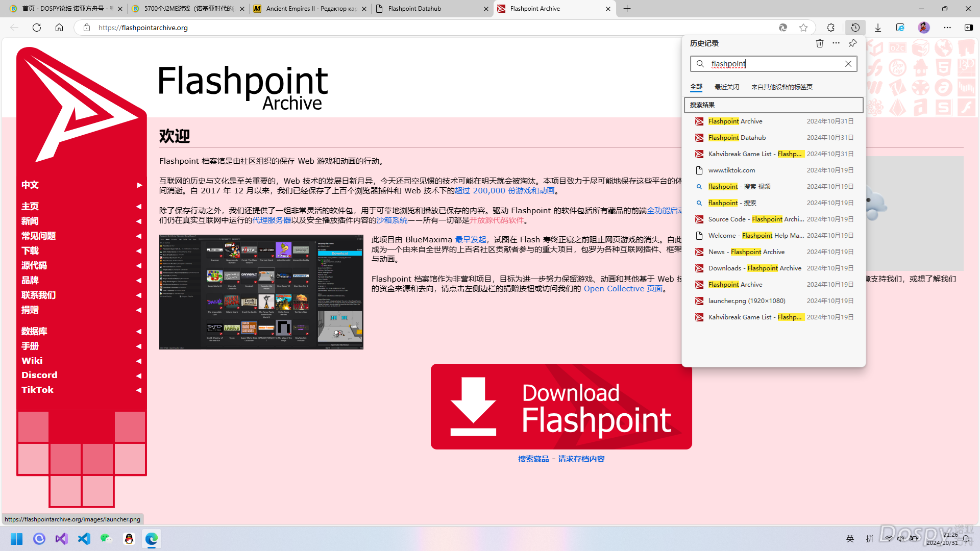Screen dimensions: 980x551
Task: Open browser Settings and more menu
Action: click(947, 28)
